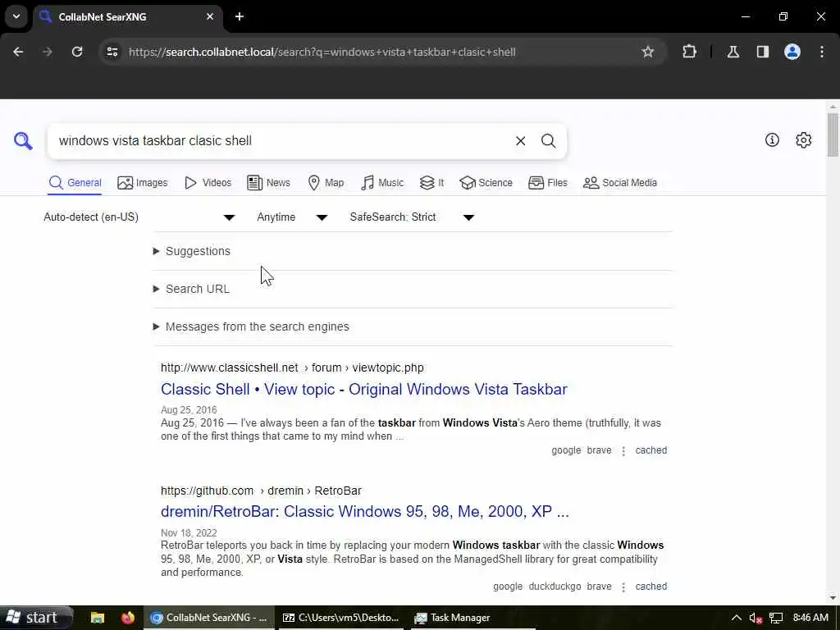Click github.com dremin RetroBar URL

261,491
